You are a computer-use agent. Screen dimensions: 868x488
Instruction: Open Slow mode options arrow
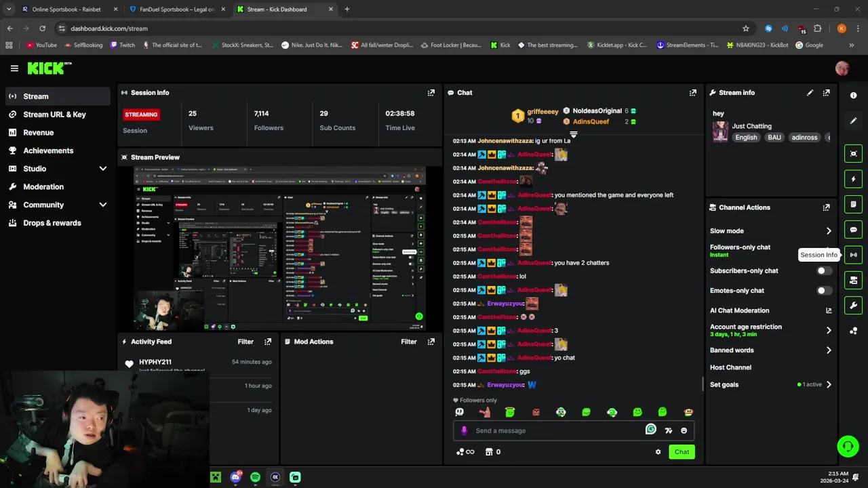tap(829, 231)
